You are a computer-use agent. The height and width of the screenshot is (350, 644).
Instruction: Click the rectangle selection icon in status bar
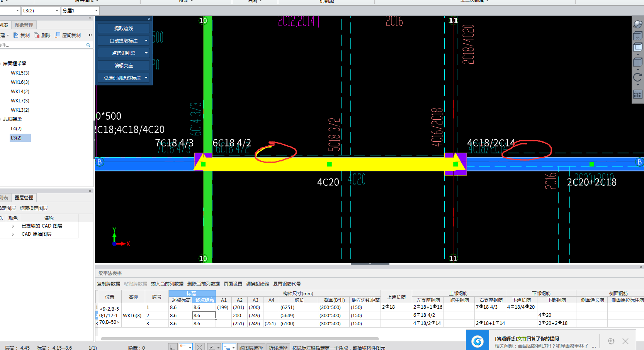(x=184, y=347)
